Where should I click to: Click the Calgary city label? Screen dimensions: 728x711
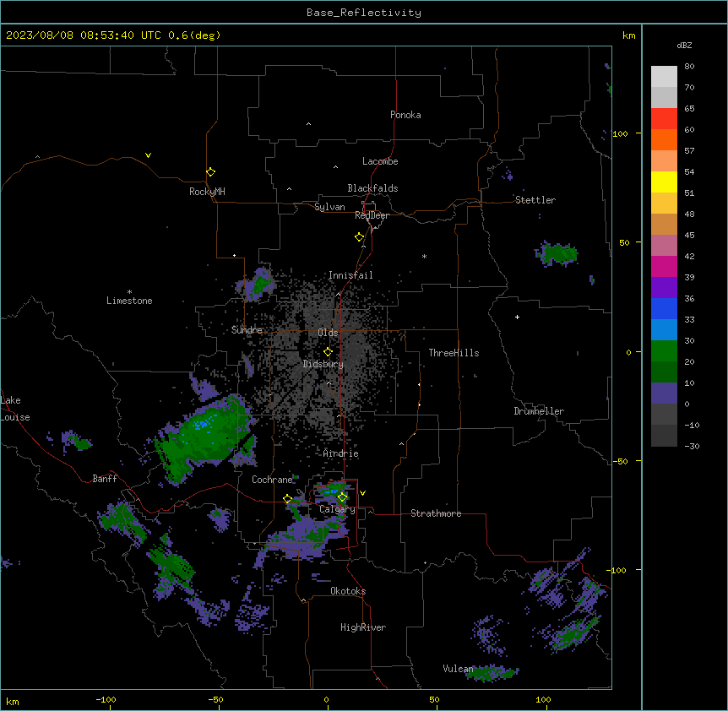tap(337, 509)
